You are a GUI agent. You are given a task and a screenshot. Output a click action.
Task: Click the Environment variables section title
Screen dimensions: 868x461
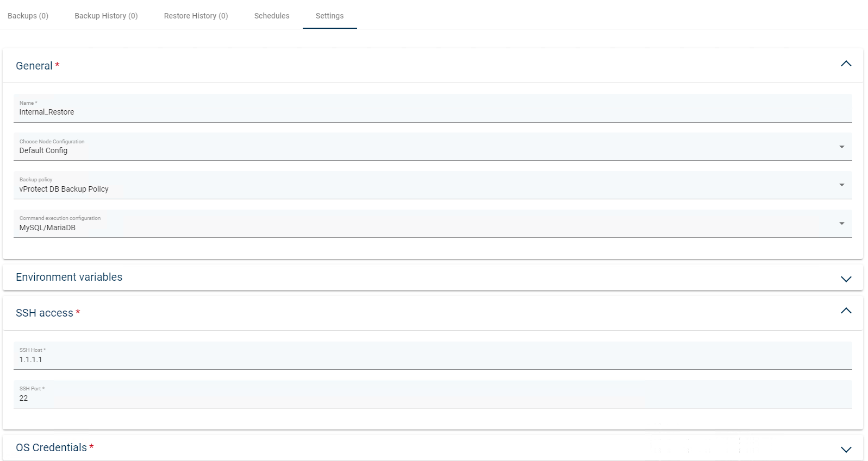tap(69, 277)
